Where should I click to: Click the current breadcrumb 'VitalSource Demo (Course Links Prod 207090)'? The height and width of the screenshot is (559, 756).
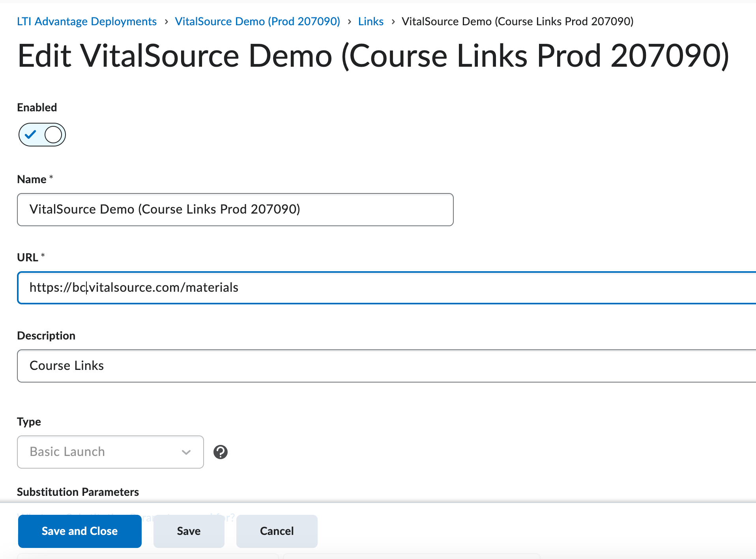518,21
